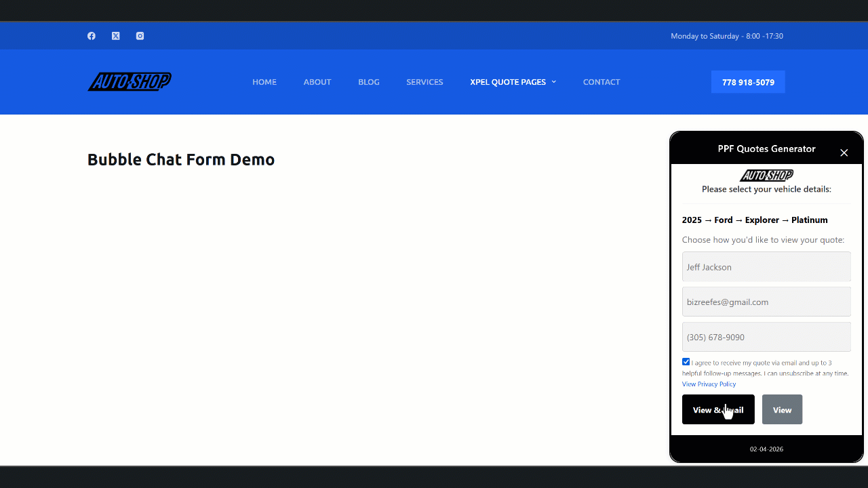Click the Auto Shop header logo
This screenshot has height=488, width=868.
pyautogui.click(x=130, y=82)
